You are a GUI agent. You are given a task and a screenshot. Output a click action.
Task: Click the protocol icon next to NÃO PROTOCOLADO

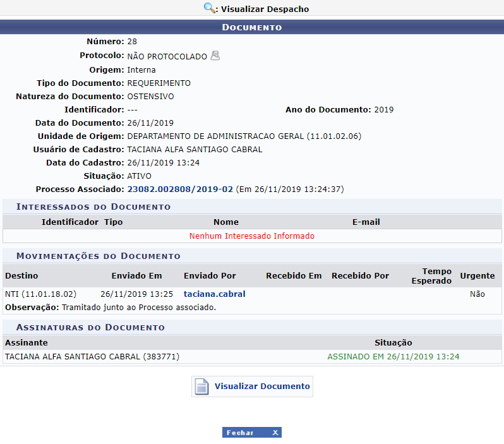(215, 56)
